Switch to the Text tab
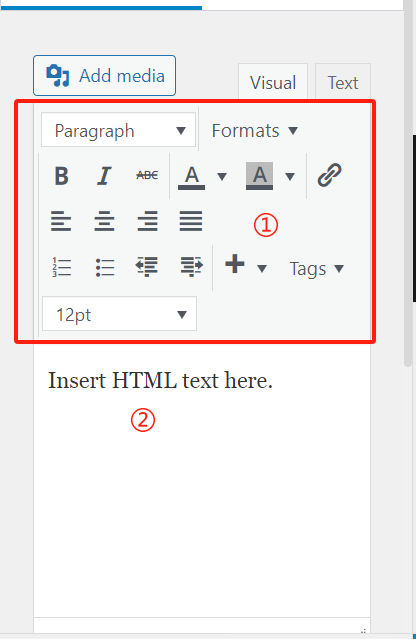 tap(343, 83)
